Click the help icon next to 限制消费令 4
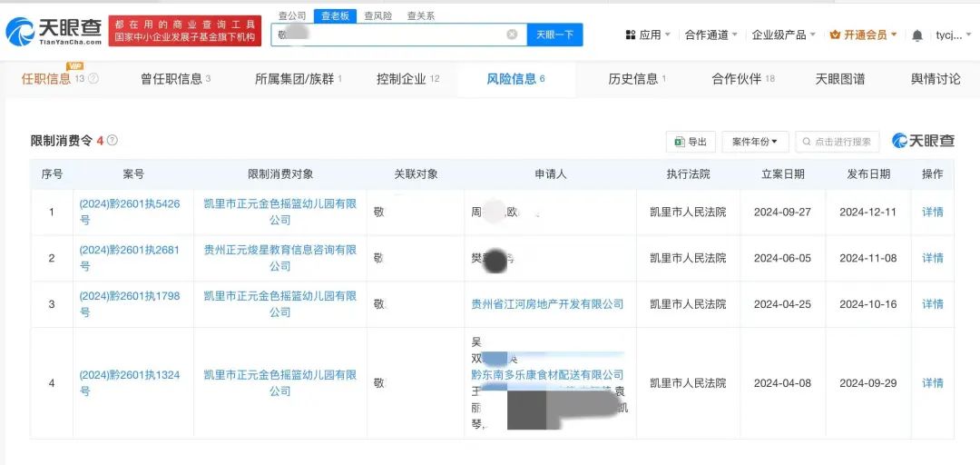The width and height of the screenshot is (980, 465). 113,141
